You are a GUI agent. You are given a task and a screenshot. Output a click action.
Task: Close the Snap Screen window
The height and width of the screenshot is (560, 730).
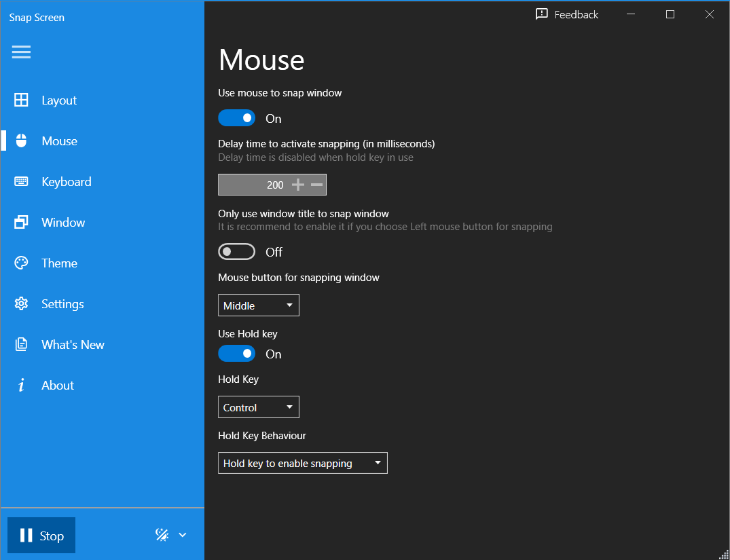709,14
